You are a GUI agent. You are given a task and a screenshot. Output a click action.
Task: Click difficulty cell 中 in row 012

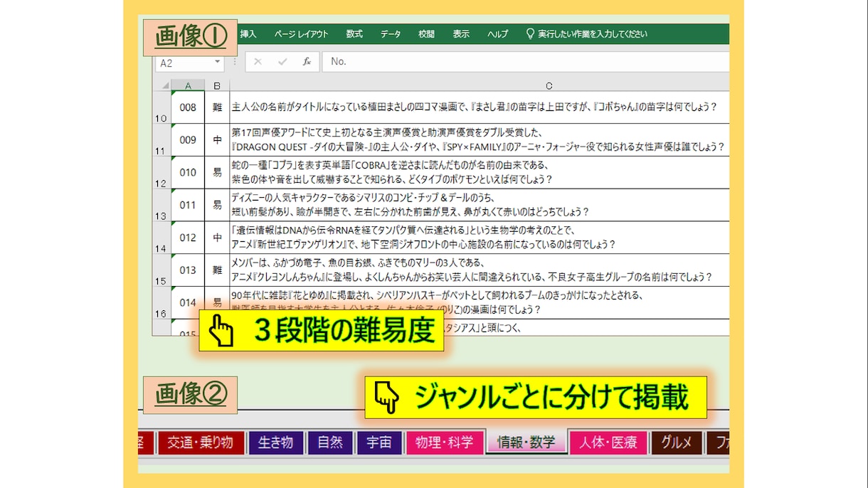point(217,238)
